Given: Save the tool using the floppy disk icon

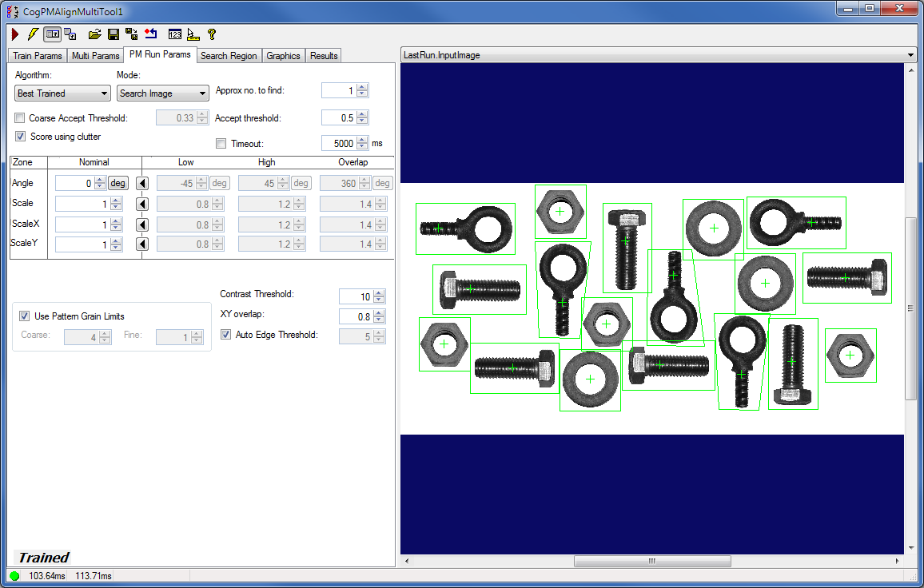Looking at the screenshot, I should 113,34.
